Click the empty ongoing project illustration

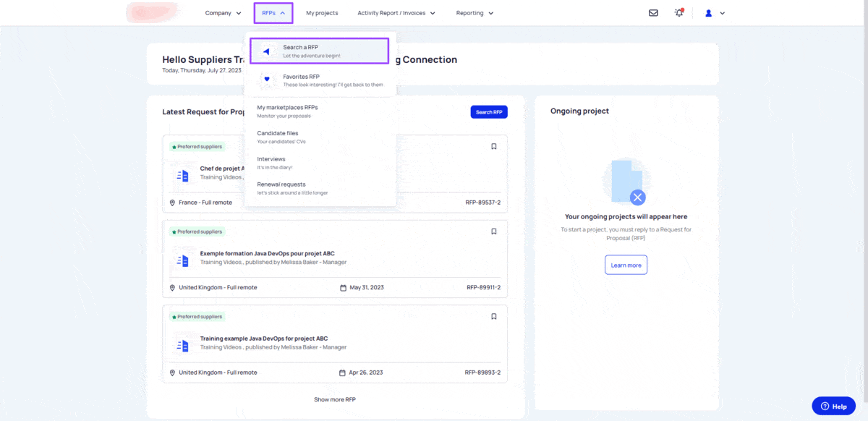click(x=626, y=182)
